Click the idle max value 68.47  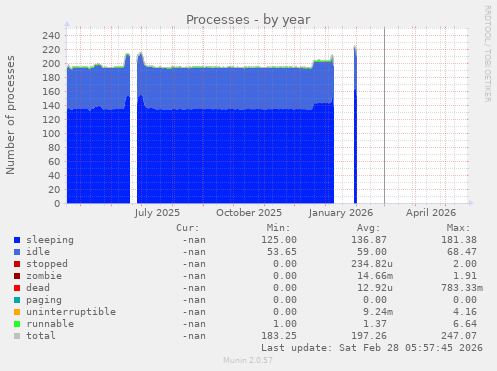[x=462, y=252]
